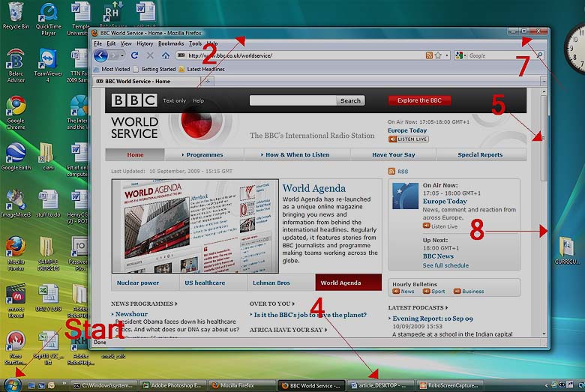Reload the page with the Reload icon
The height and width of the screenshot is (392, 585).
tap(135, 55)
